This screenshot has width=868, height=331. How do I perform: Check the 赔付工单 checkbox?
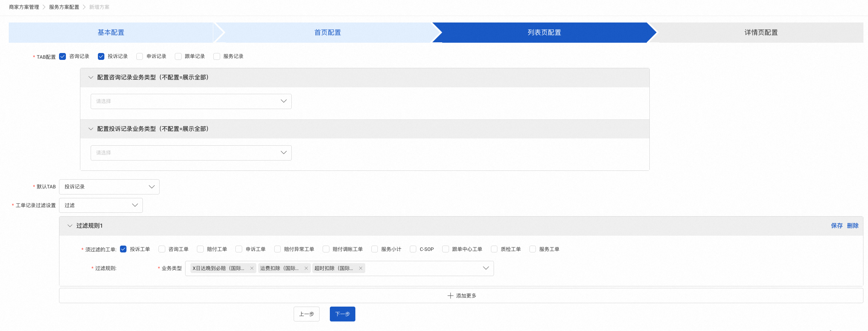point(200,249)
